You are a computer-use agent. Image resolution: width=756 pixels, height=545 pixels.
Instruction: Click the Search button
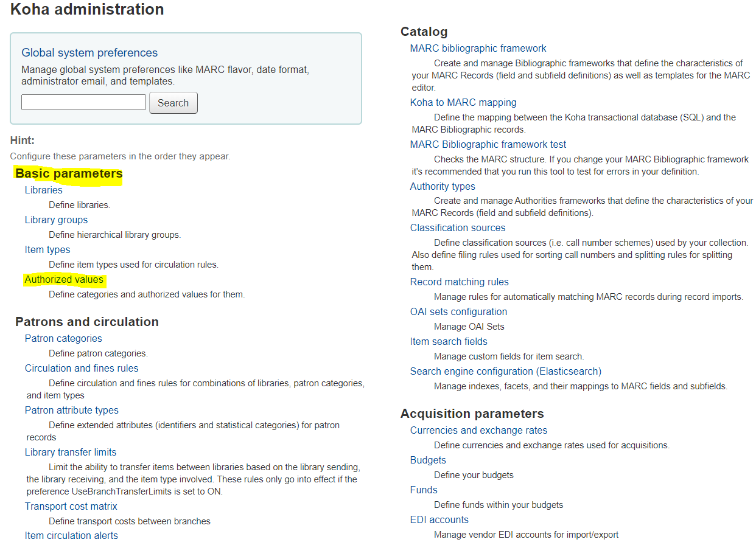[173, 103]
